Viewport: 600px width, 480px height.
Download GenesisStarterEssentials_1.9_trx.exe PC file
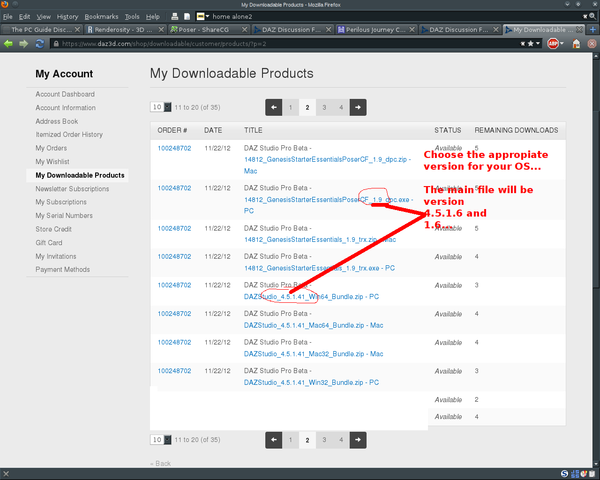[x=320, y=268]
